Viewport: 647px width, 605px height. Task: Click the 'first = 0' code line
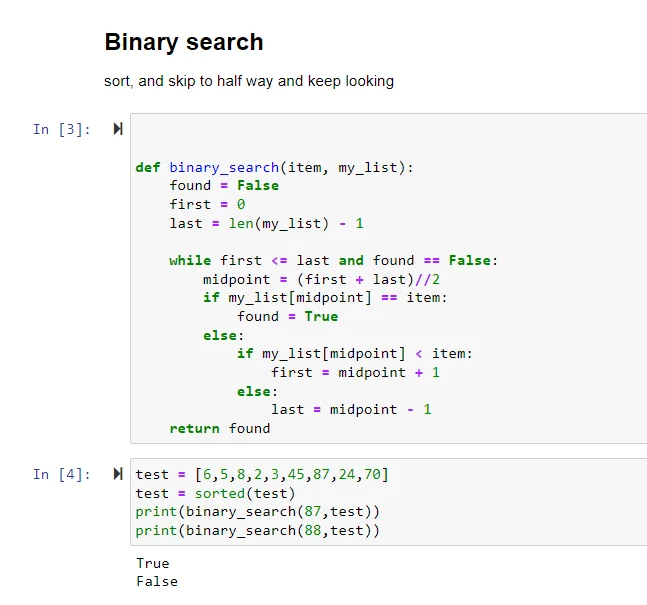(207, 204)
